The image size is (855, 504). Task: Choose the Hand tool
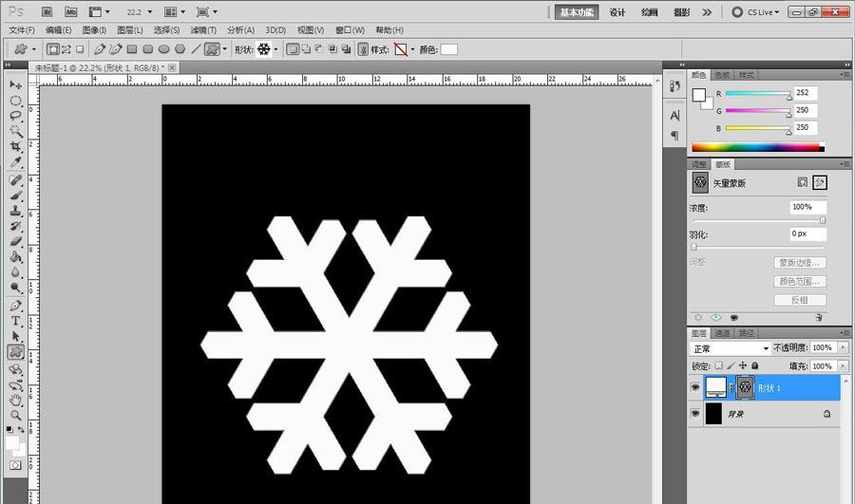click(16, 400)
